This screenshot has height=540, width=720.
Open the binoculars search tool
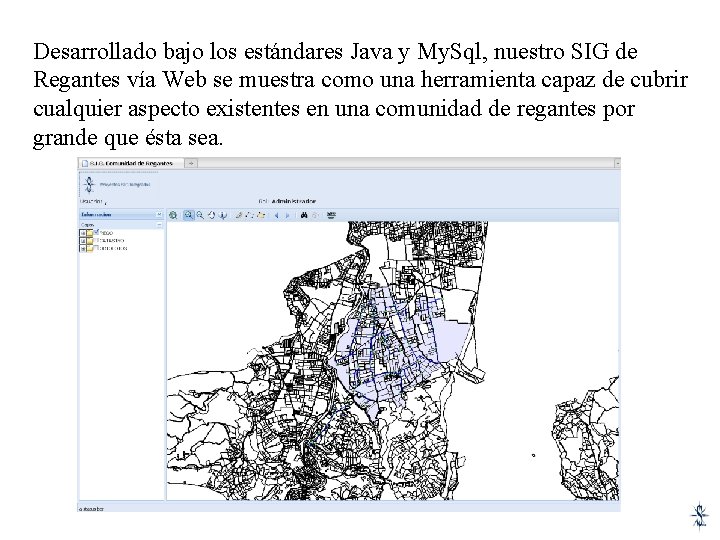tap(304, 215)
